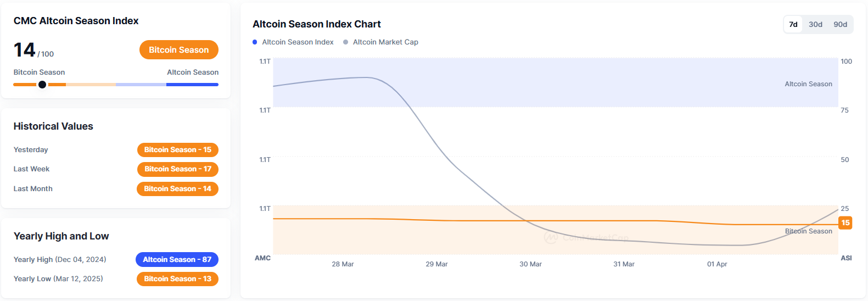Switch chart range to 30d

tap(815, 24)
